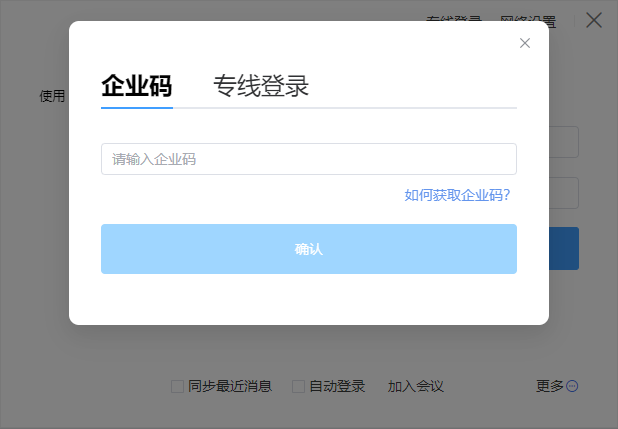618x429 pixels.
Task: Enable the 同步最近消息 checkbox
Action: click(x=177, y=386)
